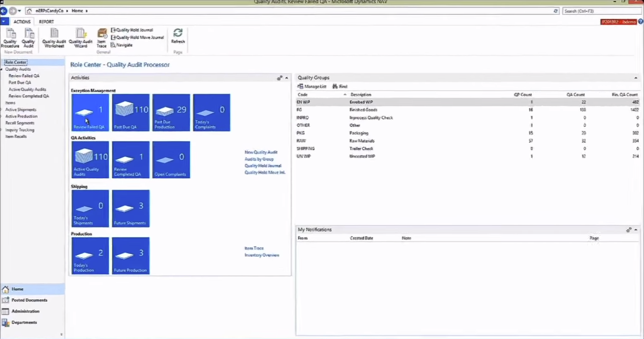This screenshot has height=339, width=644.
Task: Open the Review Failed QA tile
Action: (x=90, y=112)
